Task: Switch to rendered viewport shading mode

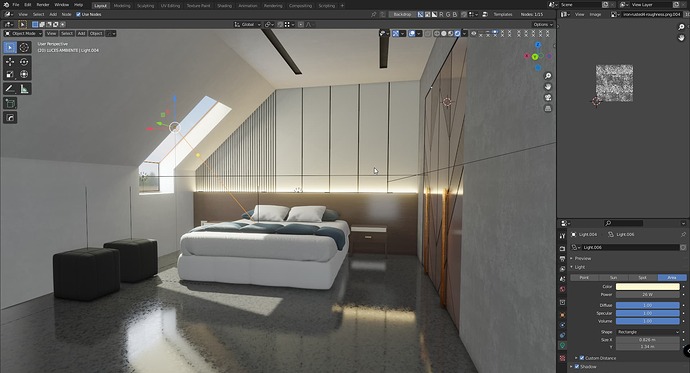Action: 457,33
